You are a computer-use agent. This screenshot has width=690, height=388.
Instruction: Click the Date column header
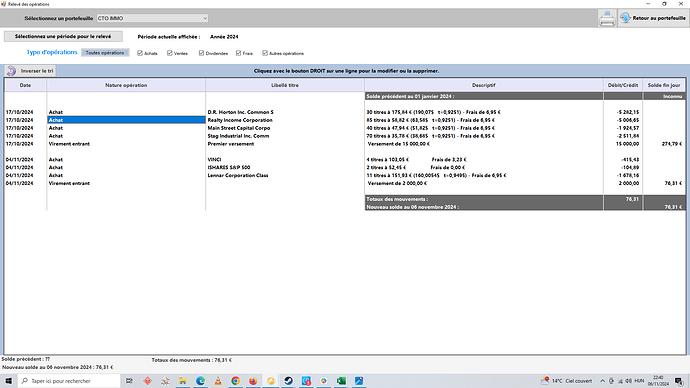click(26, 85)
